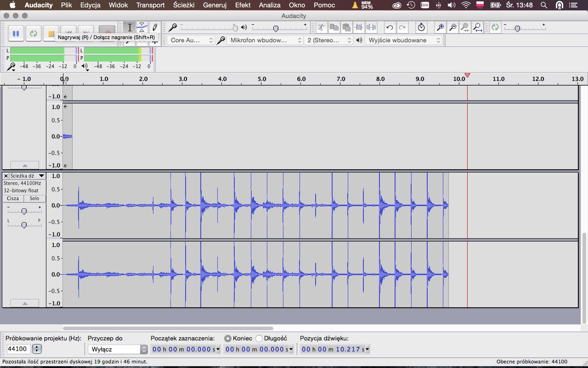Open the recording meter microphone menu
This screenshot has height=368, width=588.
tap(11, 66)
